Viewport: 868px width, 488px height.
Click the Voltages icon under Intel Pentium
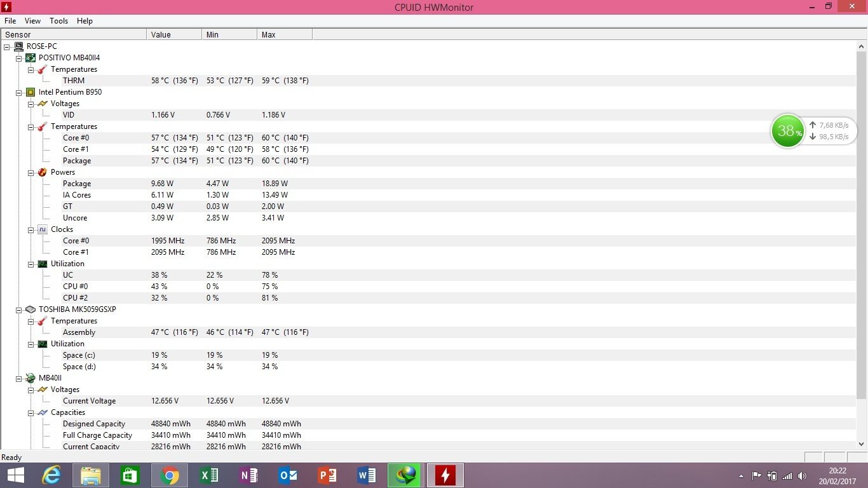point(42,104)
